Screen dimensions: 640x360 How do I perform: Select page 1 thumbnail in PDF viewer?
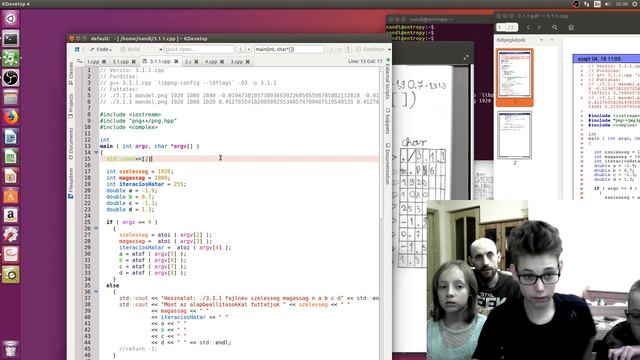(515, 77)
